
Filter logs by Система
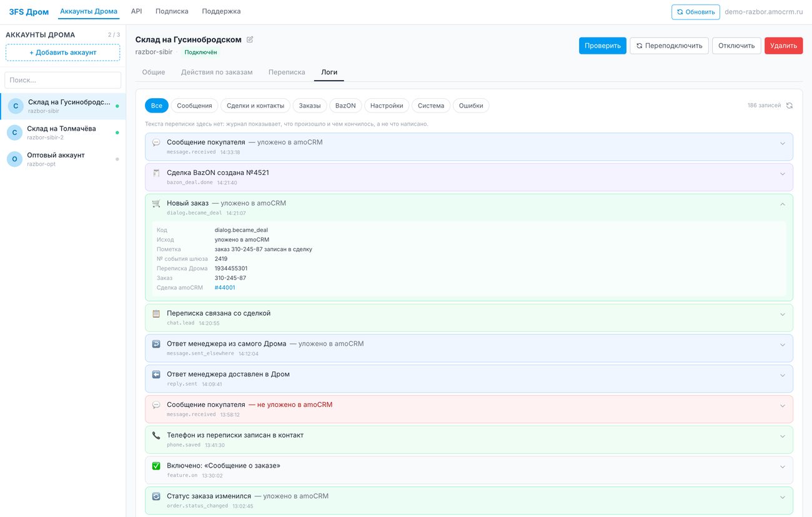click(431, 106)
